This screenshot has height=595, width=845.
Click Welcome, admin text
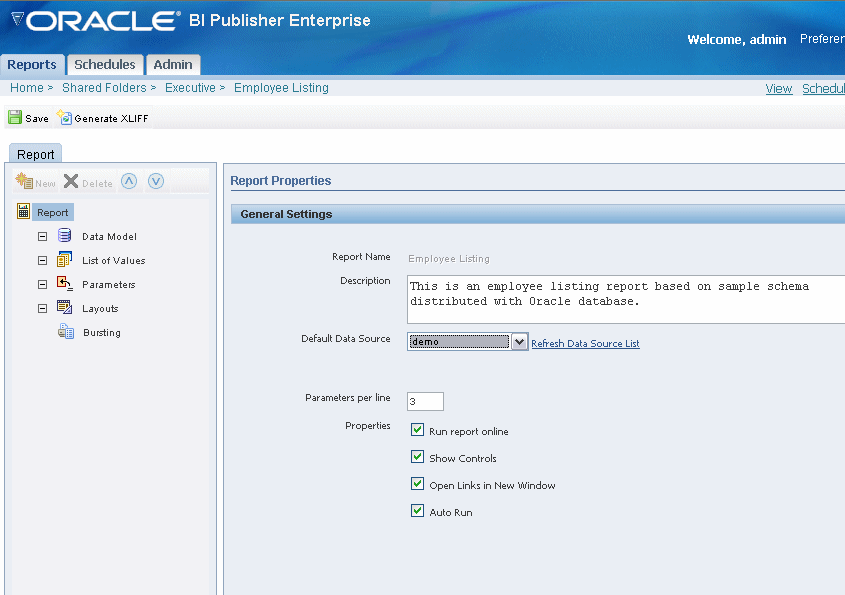[737, 39]
